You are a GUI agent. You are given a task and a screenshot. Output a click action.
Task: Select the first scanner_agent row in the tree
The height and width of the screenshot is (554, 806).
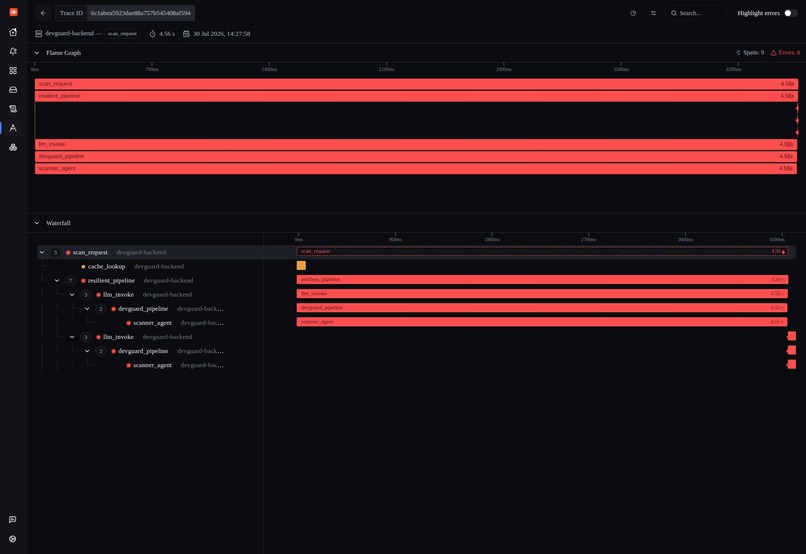(151, 323)
